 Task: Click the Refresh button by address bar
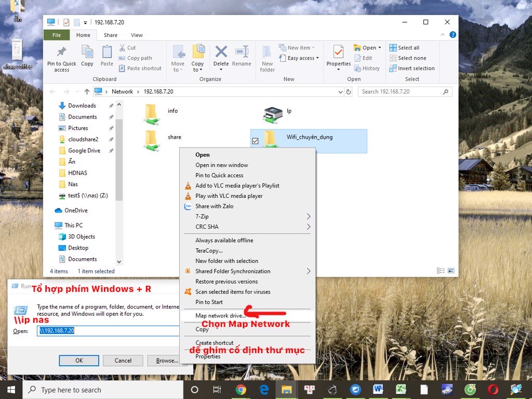(349, 91)
